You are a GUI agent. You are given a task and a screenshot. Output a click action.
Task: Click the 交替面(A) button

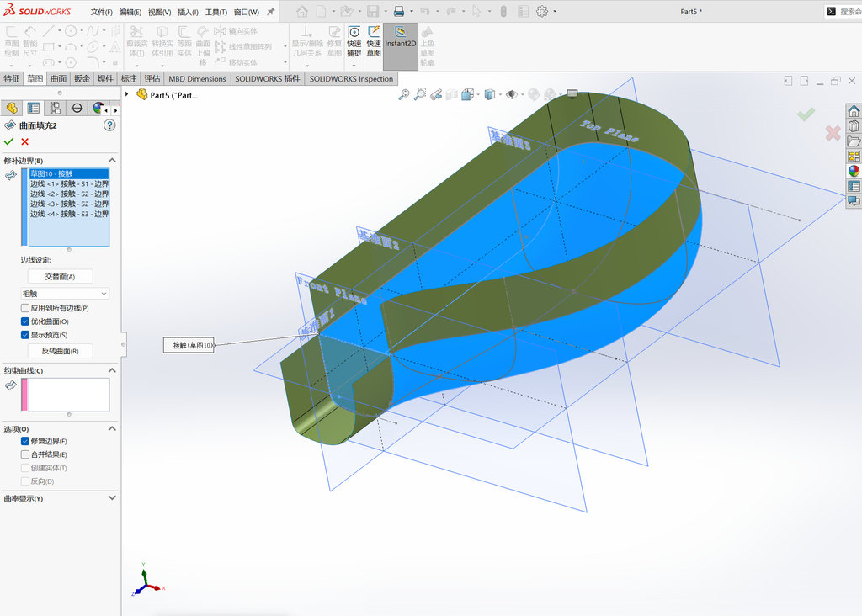(60, 276)
